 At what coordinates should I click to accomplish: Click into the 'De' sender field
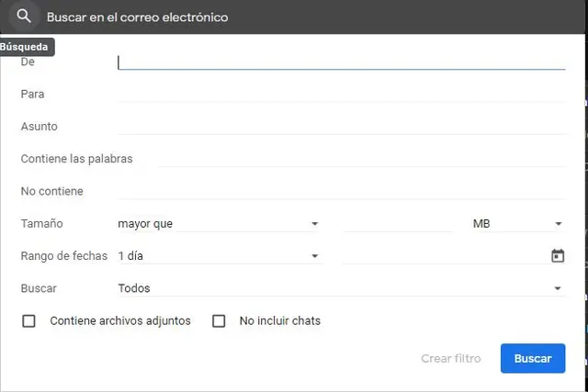(x=340, y=62)
